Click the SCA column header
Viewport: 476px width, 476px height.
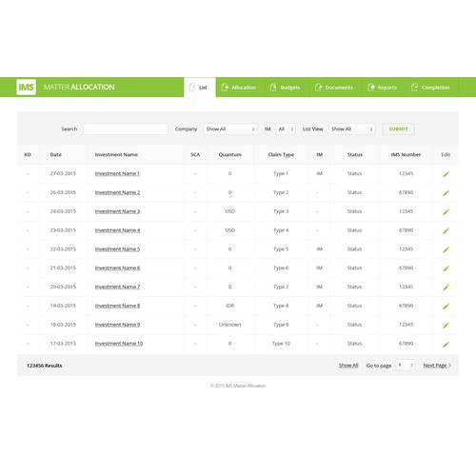[x=195, y=155]
